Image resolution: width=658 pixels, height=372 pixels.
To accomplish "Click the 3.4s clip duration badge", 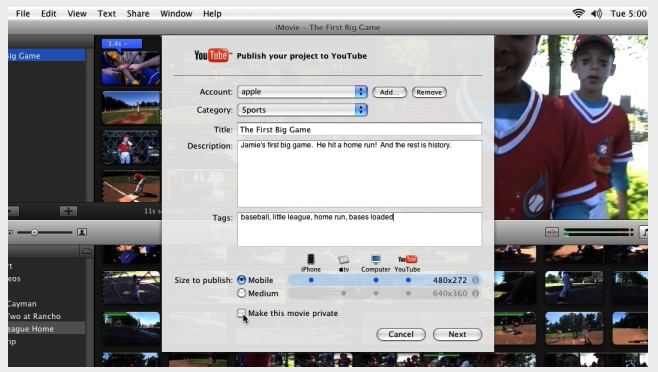I will pyautogui.click(x=122, y=44).
